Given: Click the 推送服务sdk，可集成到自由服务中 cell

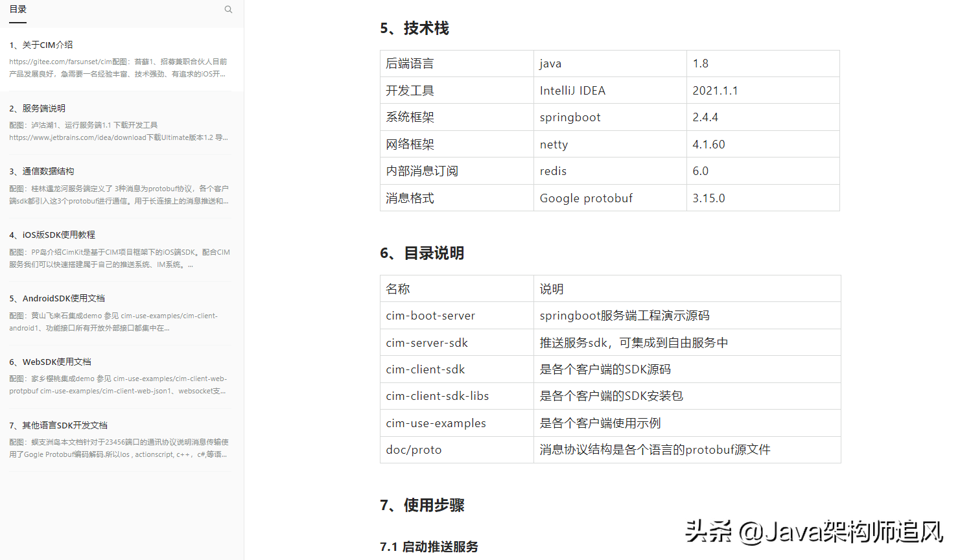Looking at the screenshot, I should pyautogui.click(x=687, y=343).
